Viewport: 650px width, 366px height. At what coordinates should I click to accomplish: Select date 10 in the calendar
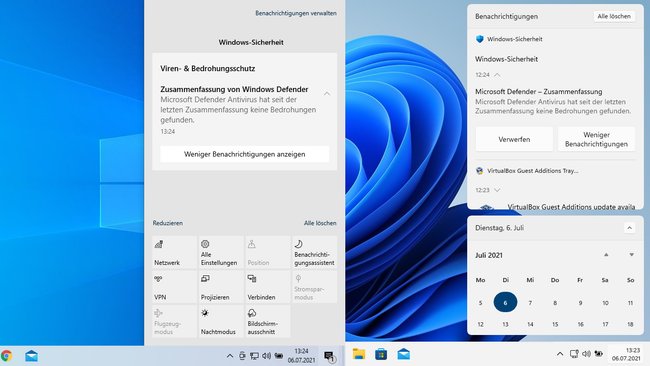pyautogui.click(x=605, y=303)
